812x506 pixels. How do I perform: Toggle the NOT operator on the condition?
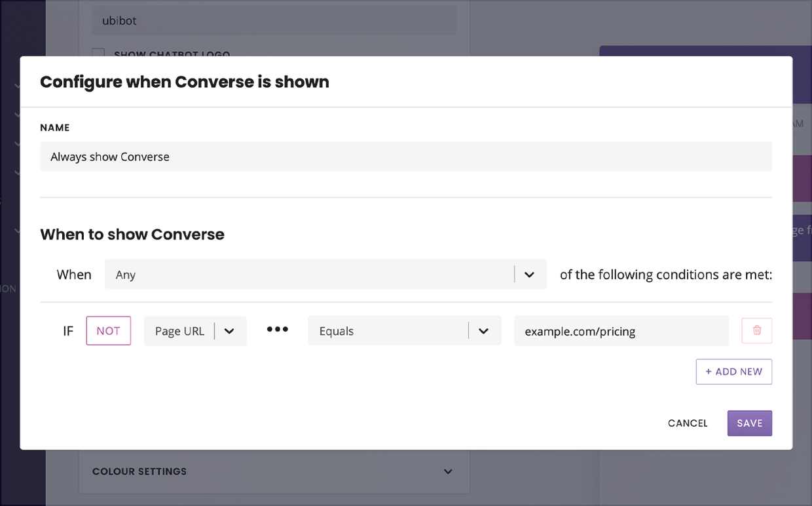click(109, 331)
